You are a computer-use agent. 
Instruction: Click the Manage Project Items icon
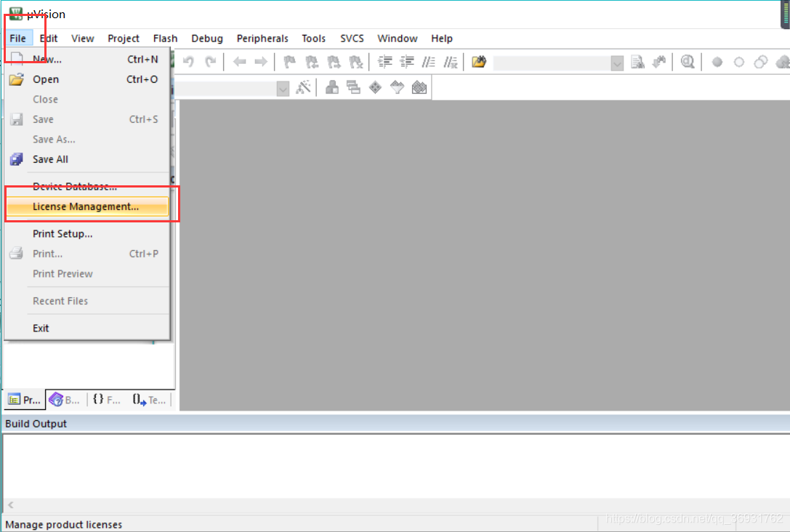[331, 88]
